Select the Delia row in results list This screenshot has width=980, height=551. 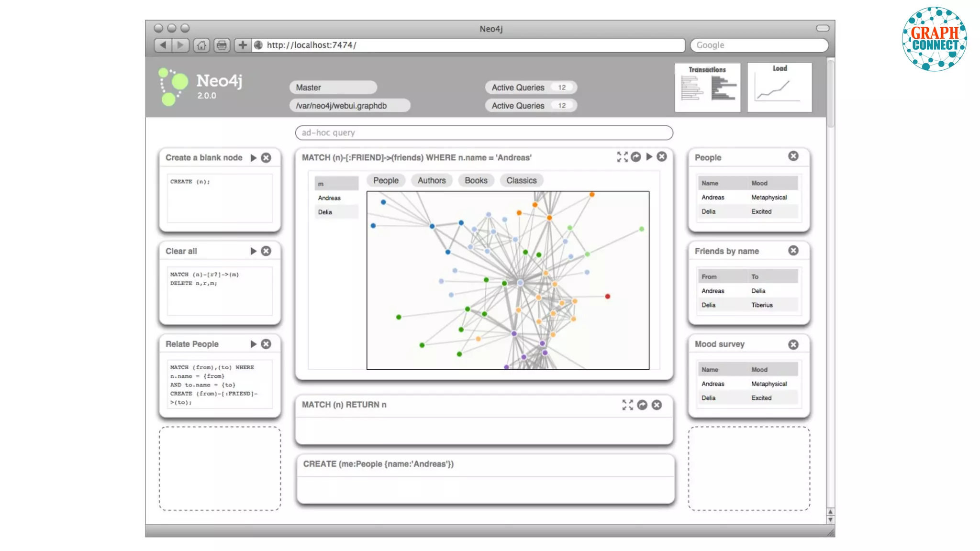click(336, 212)
